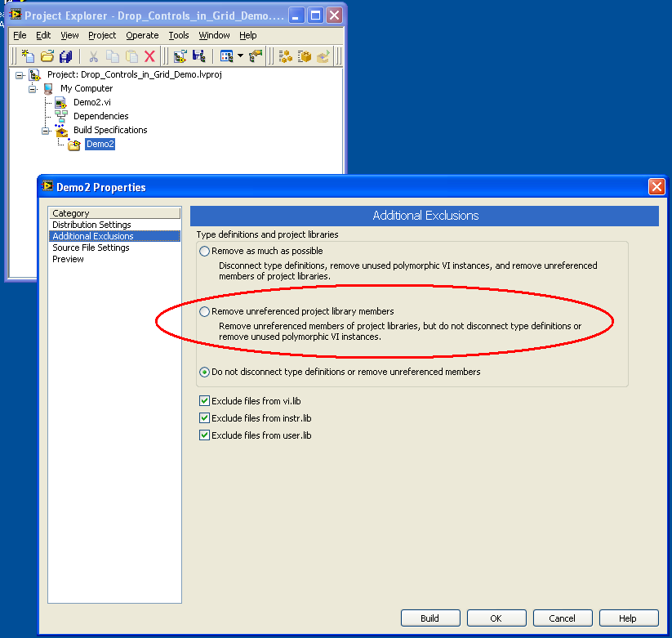
Task: Click the My Computer icon in tree
Action: pyautogui.click(x=48, y=89)
